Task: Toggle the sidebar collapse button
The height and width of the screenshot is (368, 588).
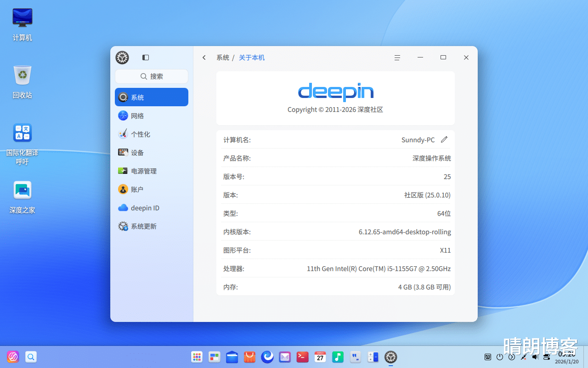Action: pos(146,57)
